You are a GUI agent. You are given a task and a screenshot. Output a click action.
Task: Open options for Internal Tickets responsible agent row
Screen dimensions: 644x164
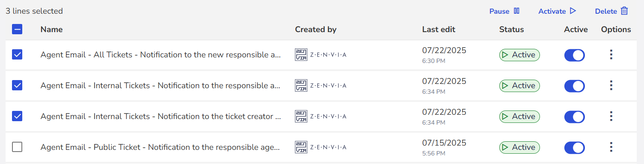point(611,86)
